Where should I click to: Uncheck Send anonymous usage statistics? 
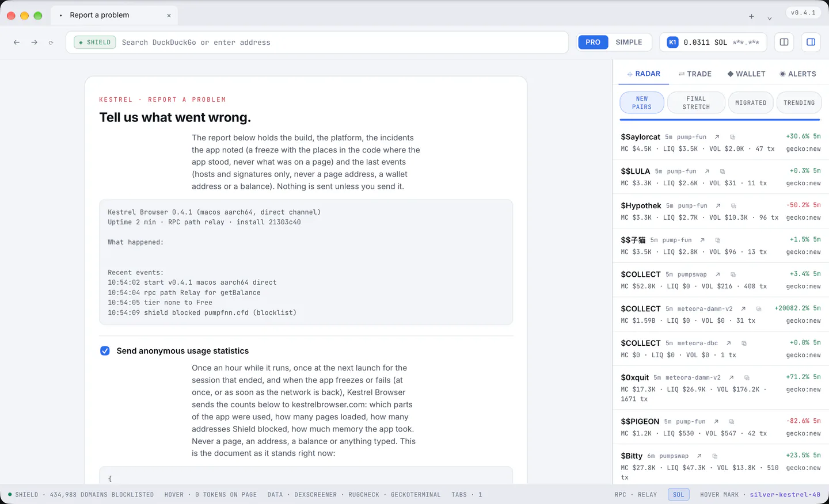coord(105,351)
